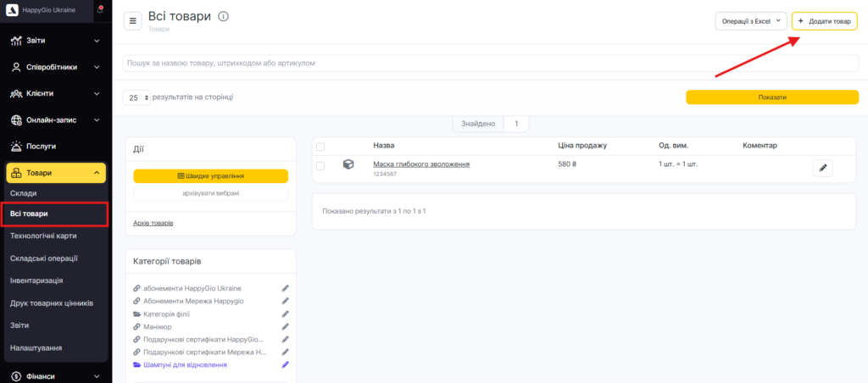Click the product box icon in the row

(x=348, y=164)
